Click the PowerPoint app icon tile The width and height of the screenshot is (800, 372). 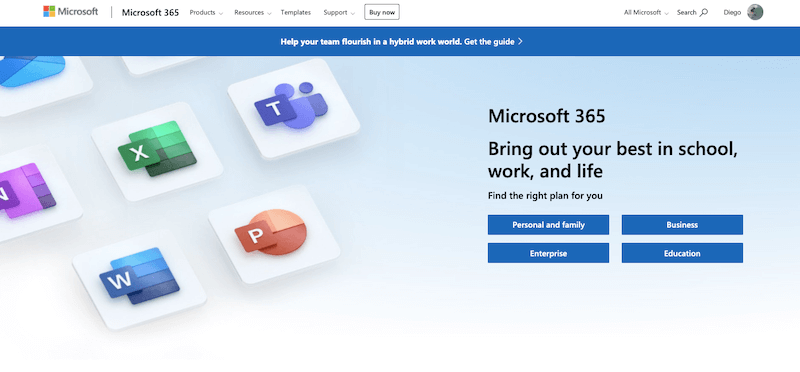pyautogui.click(x=274, y=234)
